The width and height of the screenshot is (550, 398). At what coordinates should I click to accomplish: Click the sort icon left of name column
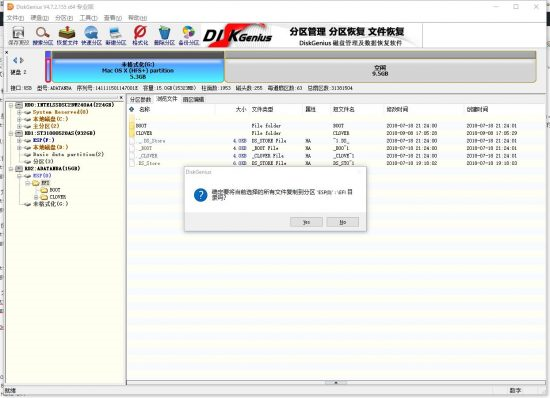click(132, 109)
